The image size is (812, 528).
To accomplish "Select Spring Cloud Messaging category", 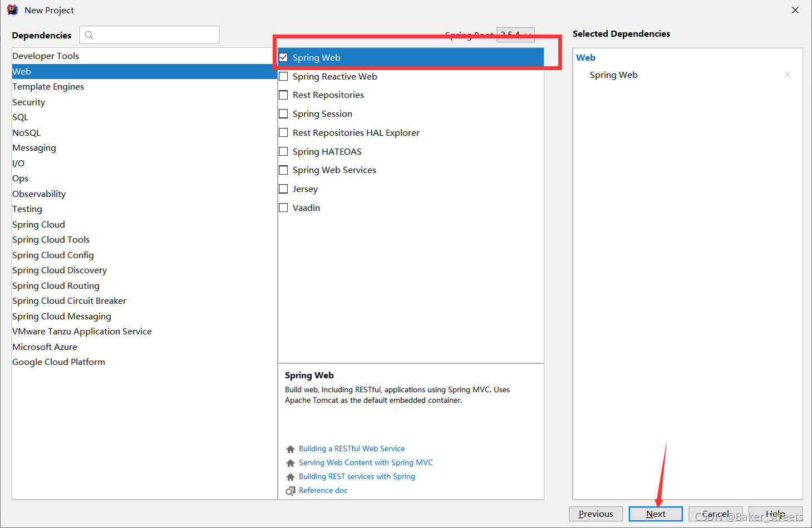I will click(x=145, y=316).
